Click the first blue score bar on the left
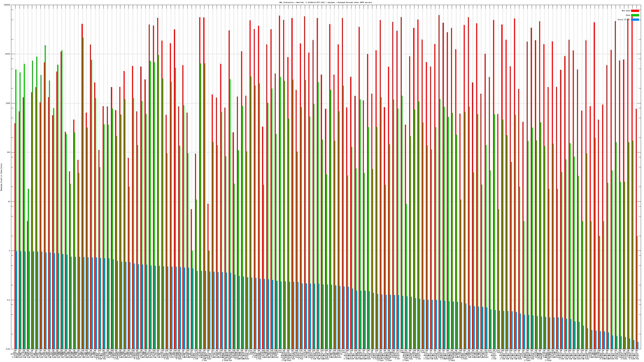This screenshot has height=362, width=644. pos(17,300)
